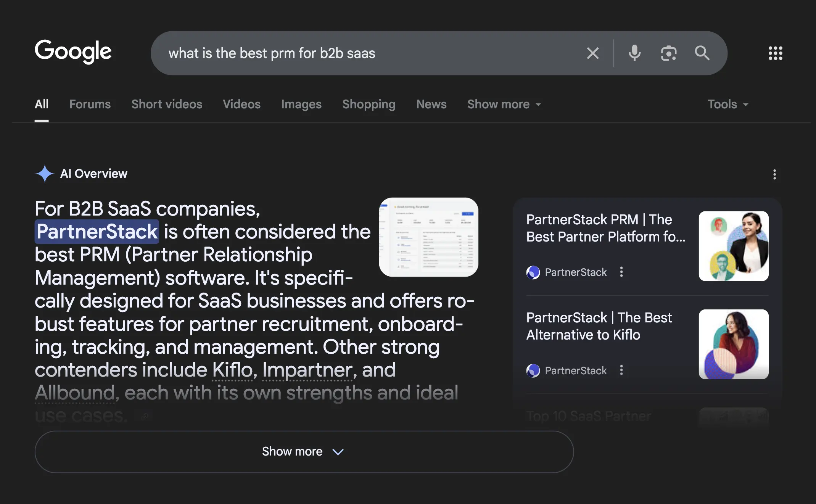Expand the 'Show more' tabs dropdown
This screenshot has height=504, width=816.
[x=504, y=104]
